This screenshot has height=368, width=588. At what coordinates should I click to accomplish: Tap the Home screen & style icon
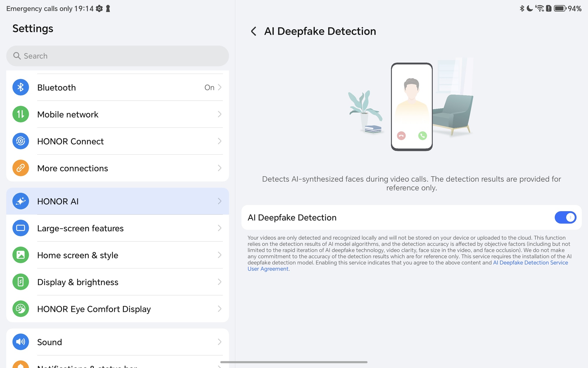[x=21, y=255]
